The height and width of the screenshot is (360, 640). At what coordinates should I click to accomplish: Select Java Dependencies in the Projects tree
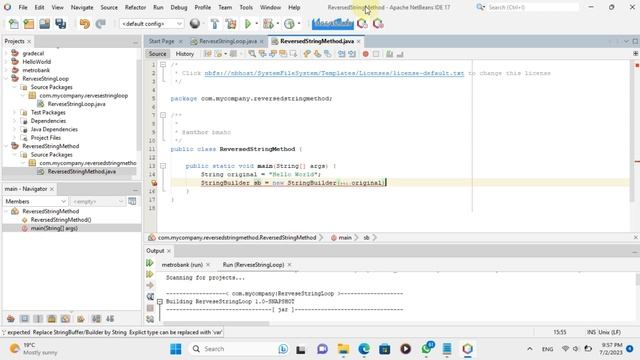pyautogui.click(x=54, y=129)
